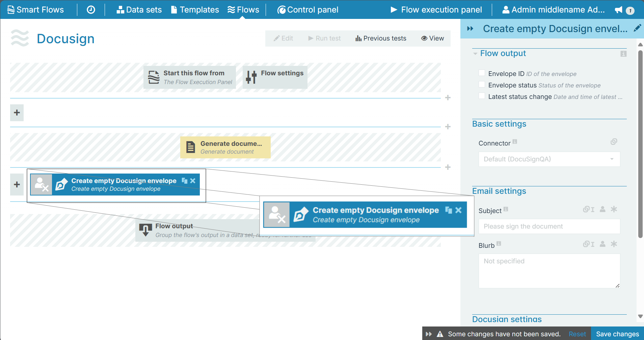This screenshot has width=644, height=340.
Task: Click the asterisk icon above the Subject input
Action: click(x=614, y=209)
